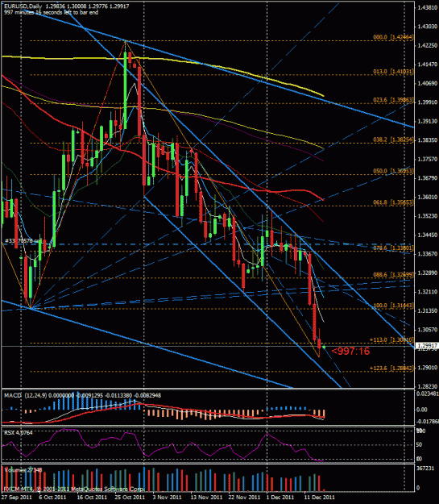Click the 1.38350 price axis value

click(427, 140)
